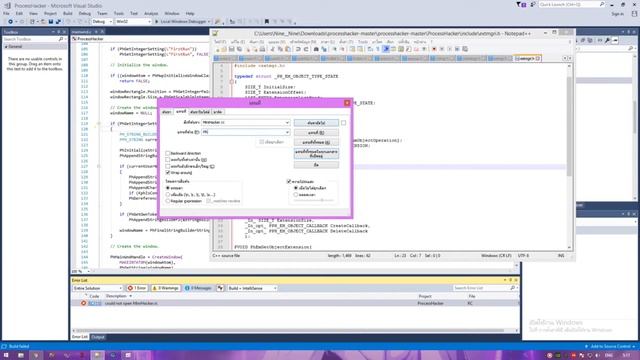Click the red Record Macro icon in Notepad++
Screen dimensions: 640x360
click(x=434, y=49)
